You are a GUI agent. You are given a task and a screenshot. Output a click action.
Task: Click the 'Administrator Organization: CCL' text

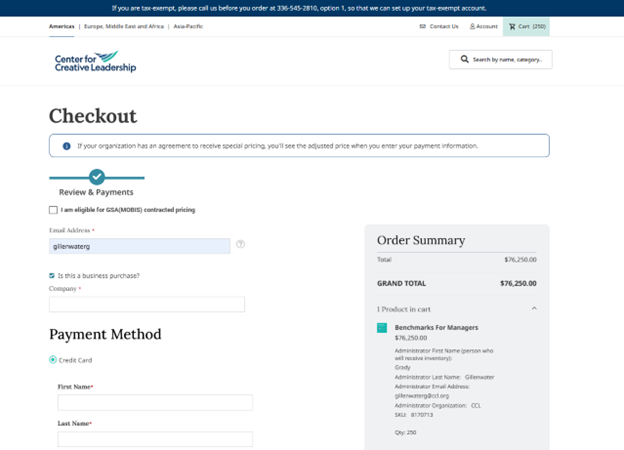437,405
